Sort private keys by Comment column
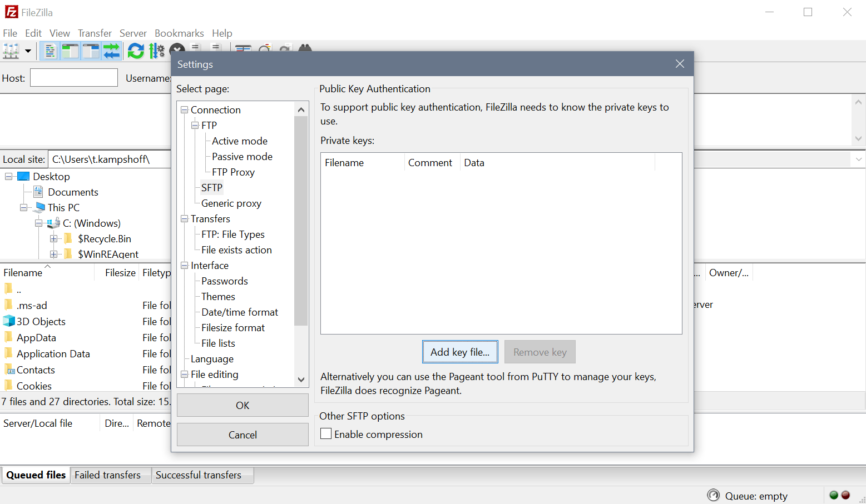Image resolution: width=866 pixels, height=504 pixels. click(x=432, y=163)
